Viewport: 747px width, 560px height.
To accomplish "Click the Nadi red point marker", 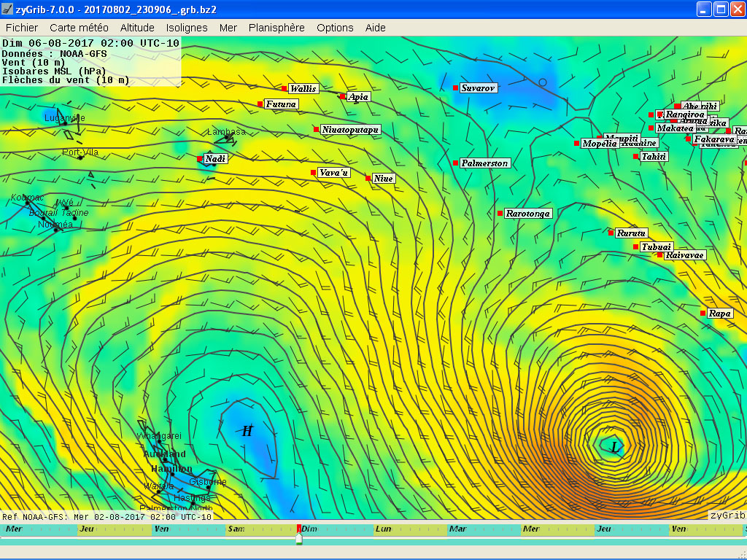I will coord(200,158).
